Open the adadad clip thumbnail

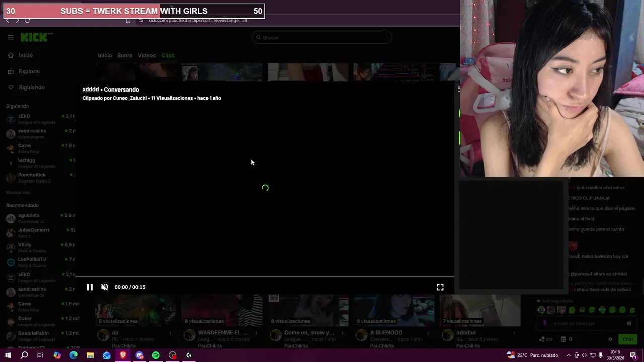(480, 310)
